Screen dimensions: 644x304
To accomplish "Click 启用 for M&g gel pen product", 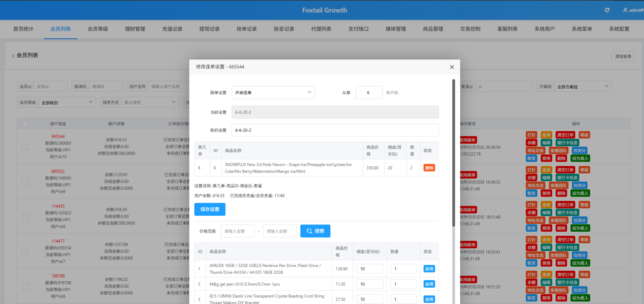I will click(429, 284).
